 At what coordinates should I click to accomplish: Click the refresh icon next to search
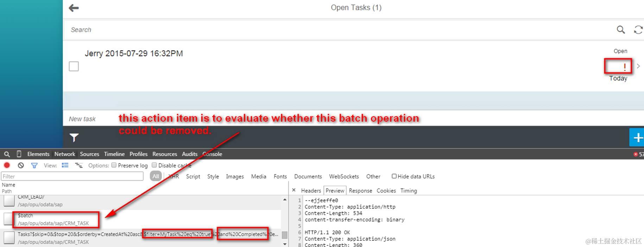pos(638,30)
